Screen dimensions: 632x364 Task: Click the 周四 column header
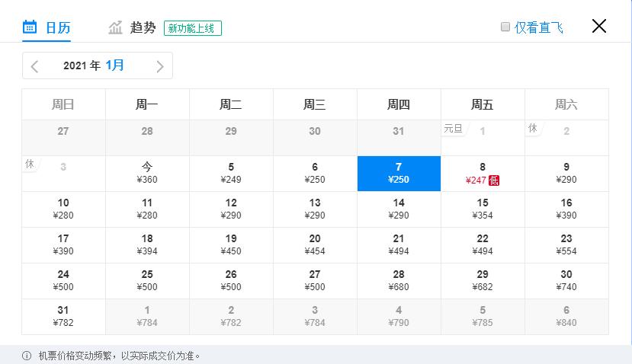399,104
